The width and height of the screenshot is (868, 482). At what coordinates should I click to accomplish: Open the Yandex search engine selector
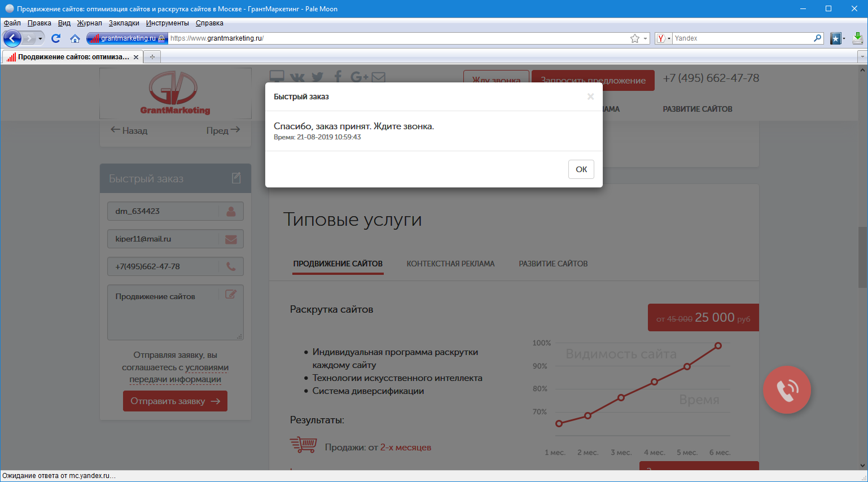[664, 38]
